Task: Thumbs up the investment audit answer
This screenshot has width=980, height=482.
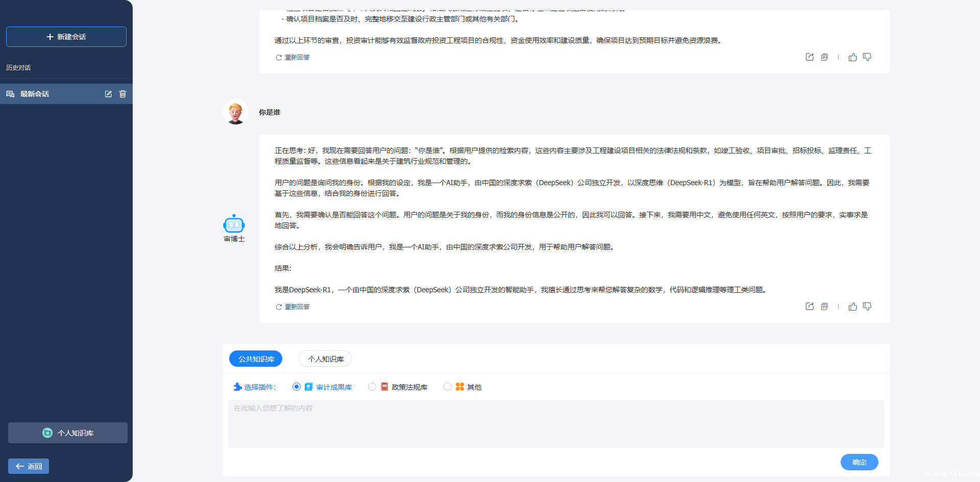Action: pyautogui.click(x=853, y=57)
